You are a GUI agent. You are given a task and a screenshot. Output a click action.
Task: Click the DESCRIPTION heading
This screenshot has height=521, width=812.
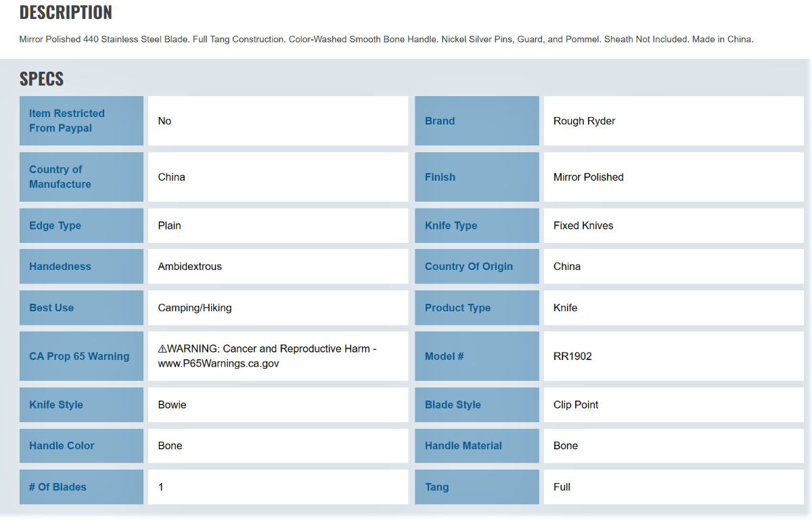[66, 12]
